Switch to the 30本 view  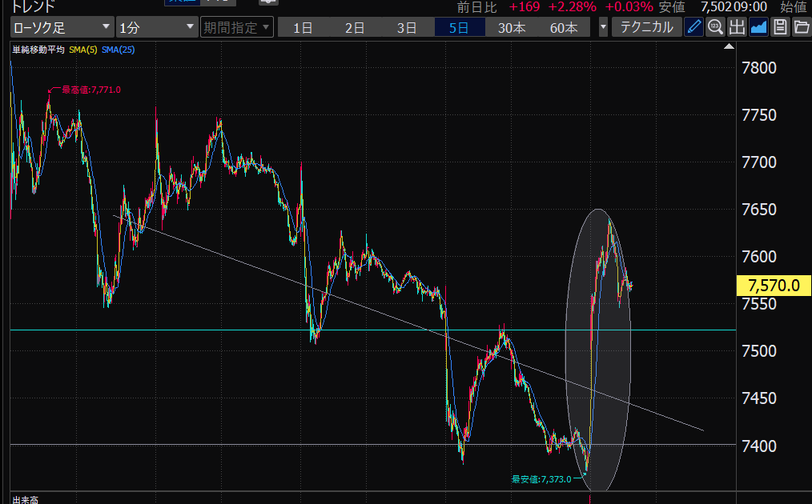tap(512, 27)
